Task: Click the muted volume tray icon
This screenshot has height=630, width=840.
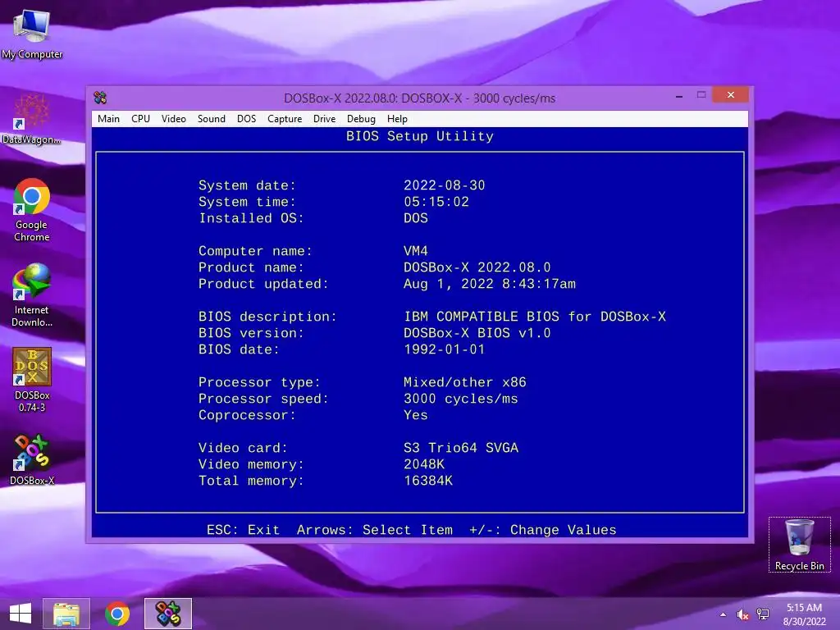Action: pyautogui.click(x=742, y=614)
